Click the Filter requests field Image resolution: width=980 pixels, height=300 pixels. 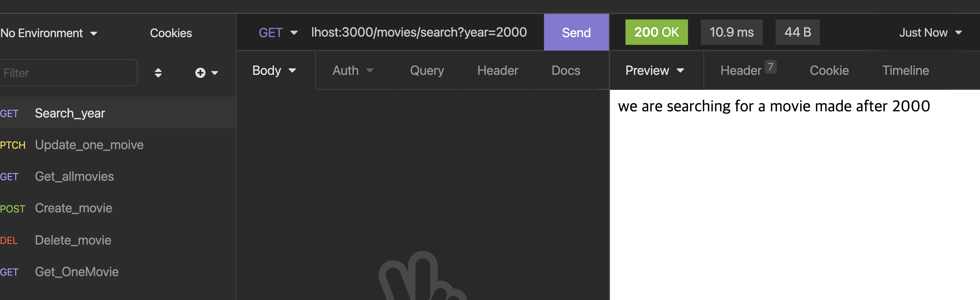click(68, 73)
